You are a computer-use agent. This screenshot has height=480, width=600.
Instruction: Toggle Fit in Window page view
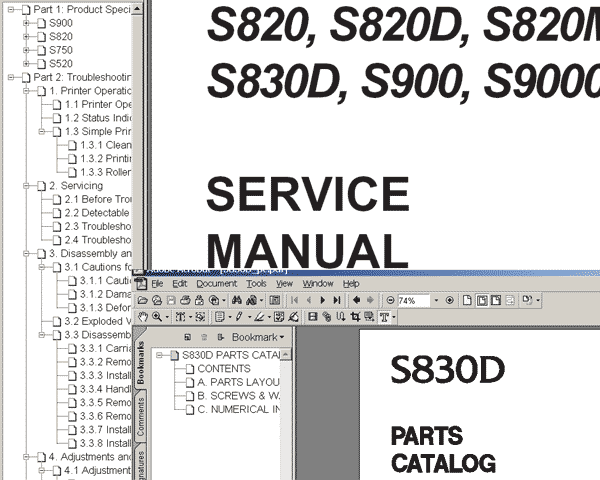tap(482, 300)
